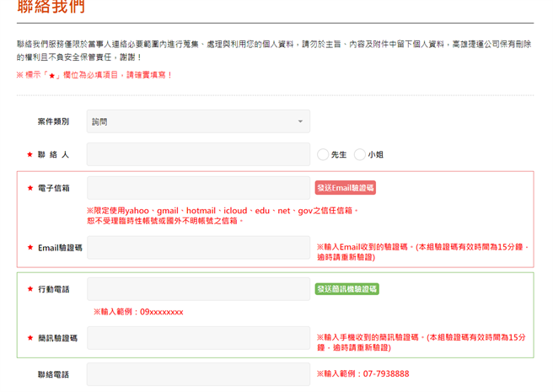The image size is (553, 392).
Task: Click the text 輸入範例：09xxxxxxxx
Action: 138,312
